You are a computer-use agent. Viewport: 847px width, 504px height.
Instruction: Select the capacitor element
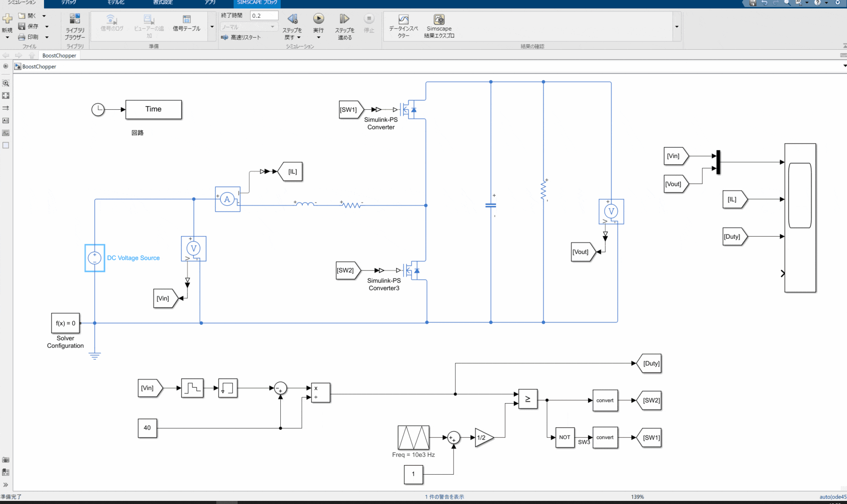point(491,205)
